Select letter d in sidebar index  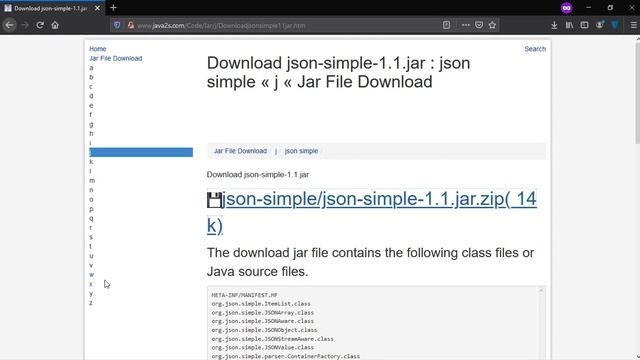pos(91,96)
